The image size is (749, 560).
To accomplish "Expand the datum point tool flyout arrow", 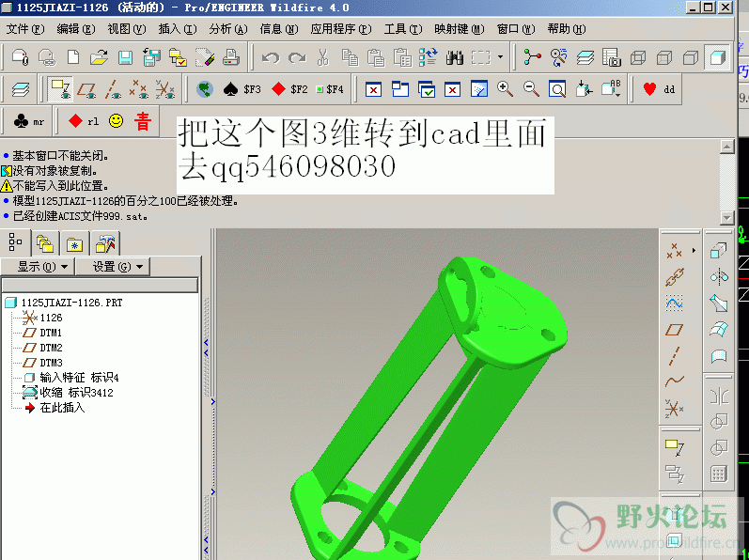I will pos(694,250).
